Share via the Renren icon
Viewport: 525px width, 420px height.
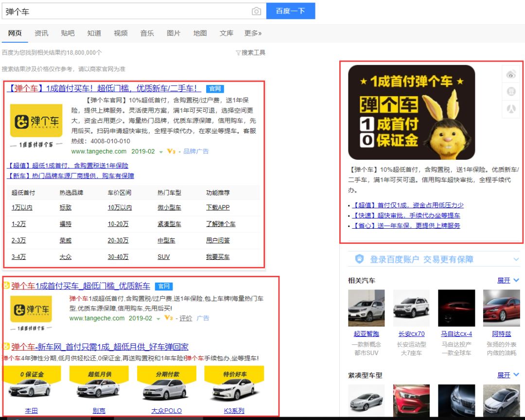coord(511,109)
